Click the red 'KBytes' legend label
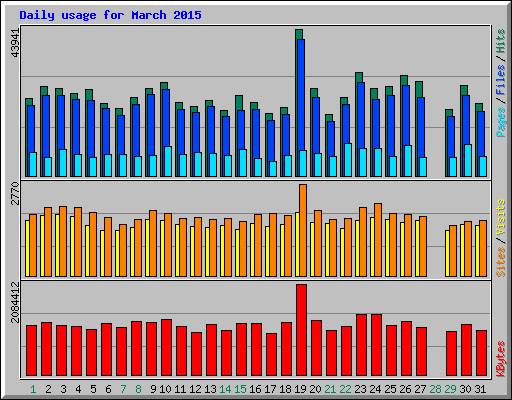Screen dimensions: 512x400 (500, 359)
